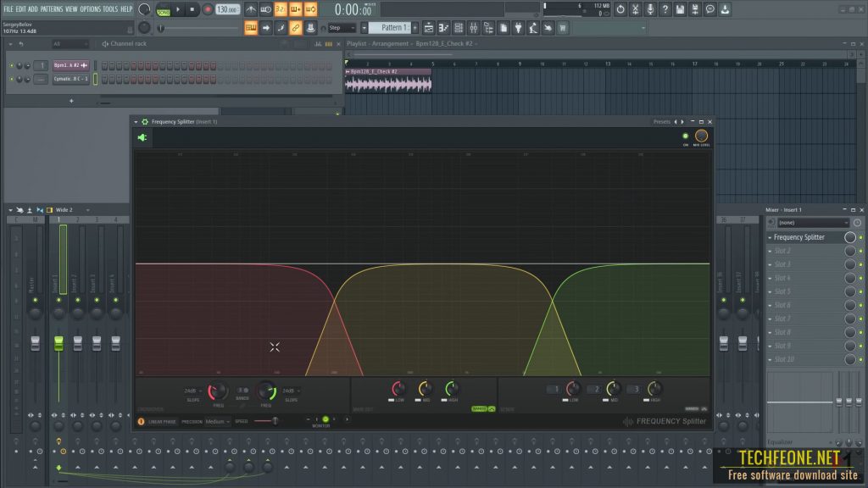Click the render audio save icon

point(695,9)
